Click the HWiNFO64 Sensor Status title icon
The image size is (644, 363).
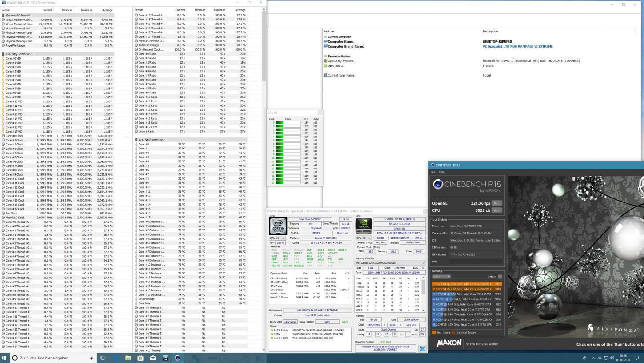pyautogui.click(x=4, y=3)
